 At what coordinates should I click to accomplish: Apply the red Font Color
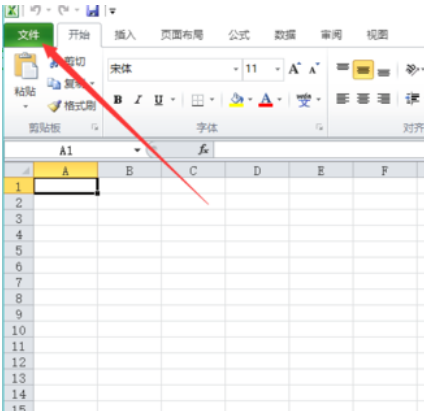[x=266, y=100]
